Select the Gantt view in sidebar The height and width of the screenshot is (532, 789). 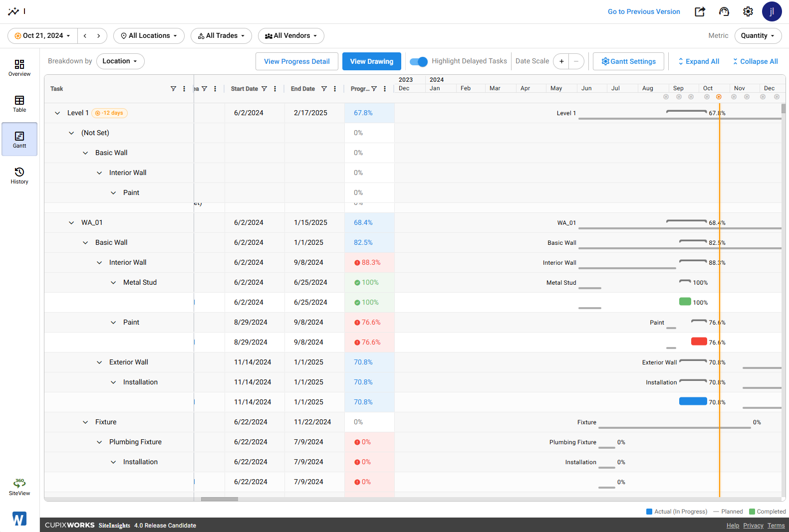(19, 140)
